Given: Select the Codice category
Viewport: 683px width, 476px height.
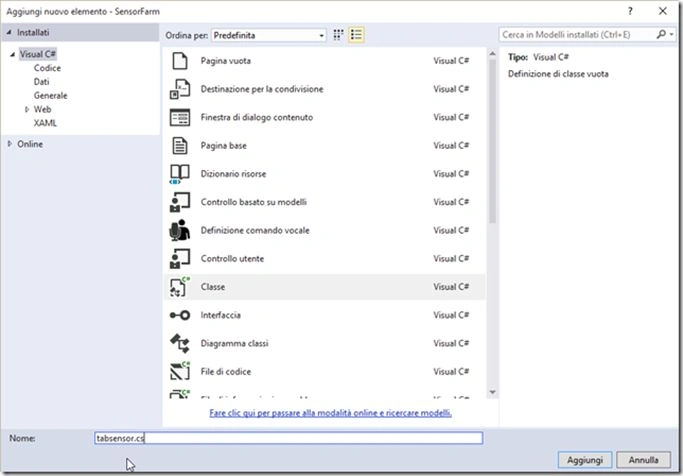Looking at the screenshot, I should click(47, 68).
